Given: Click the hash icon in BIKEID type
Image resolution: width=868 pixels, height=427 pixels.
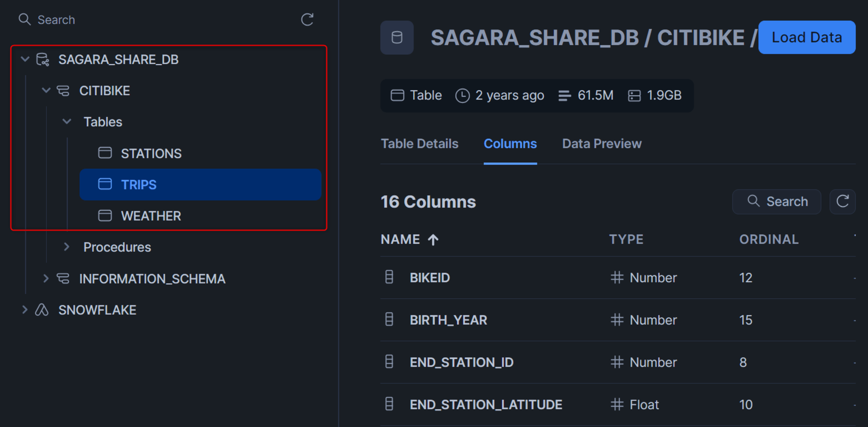Looking at the screenshot, I should click(617, 278).
